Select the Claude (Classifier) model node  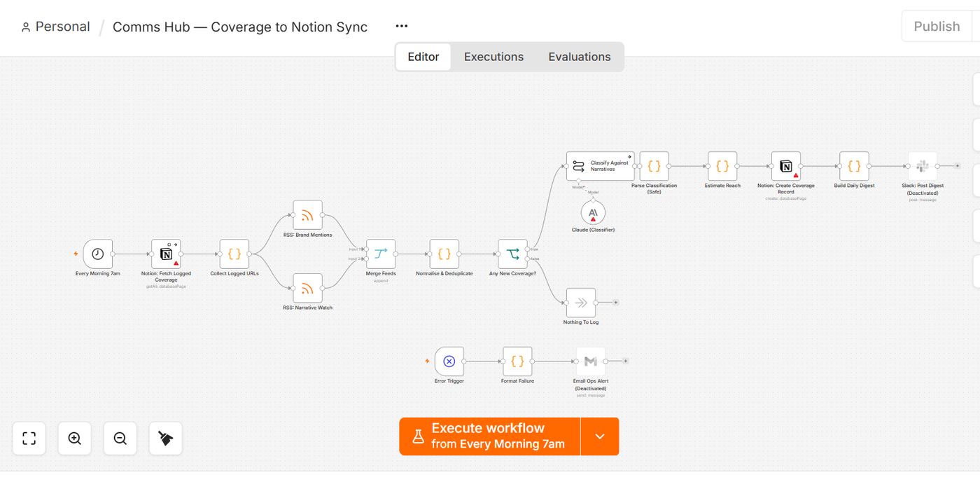[593, 212]
